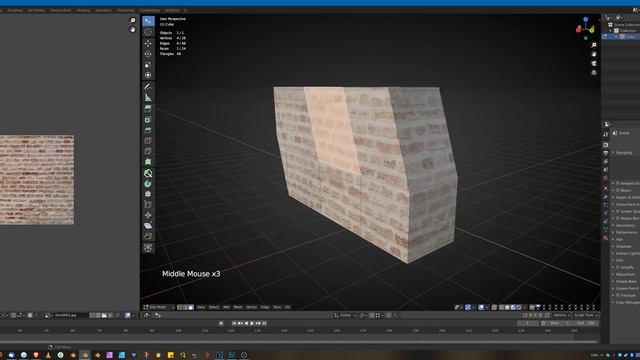Toggle auto keying record button

221,323
